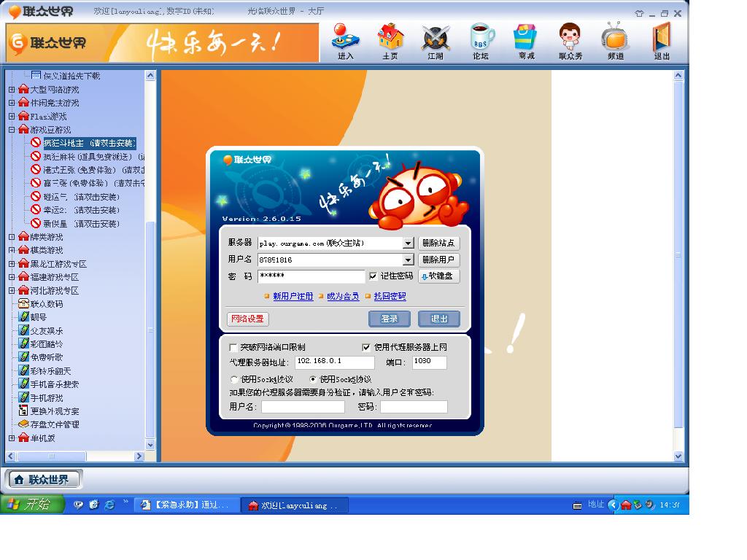Open the 找回密码 link

390,296
